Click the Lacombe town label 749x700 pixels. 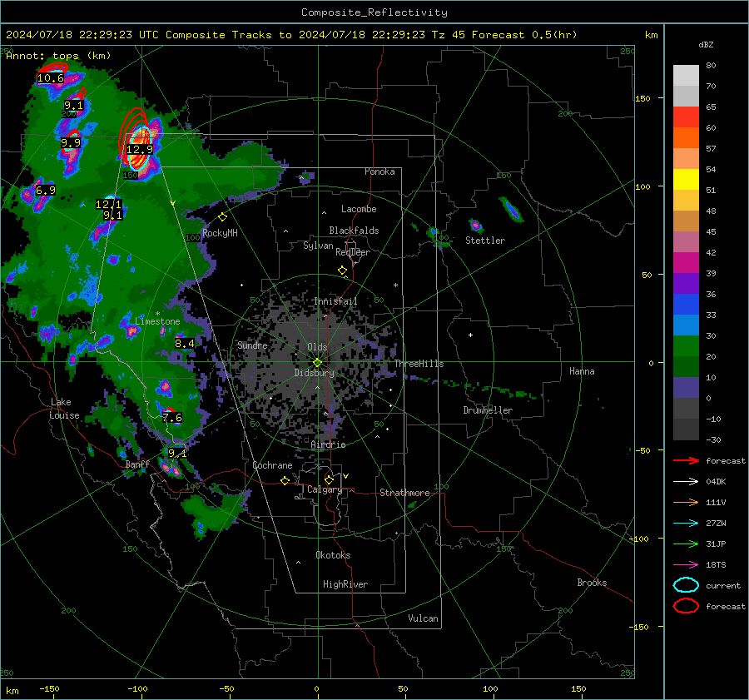[x=359, y=209]
